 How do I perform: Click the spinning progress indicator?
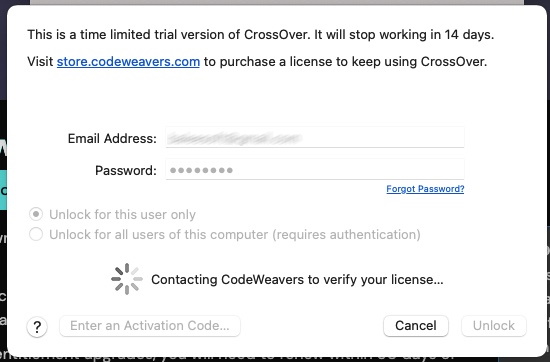tap(127, 279)
